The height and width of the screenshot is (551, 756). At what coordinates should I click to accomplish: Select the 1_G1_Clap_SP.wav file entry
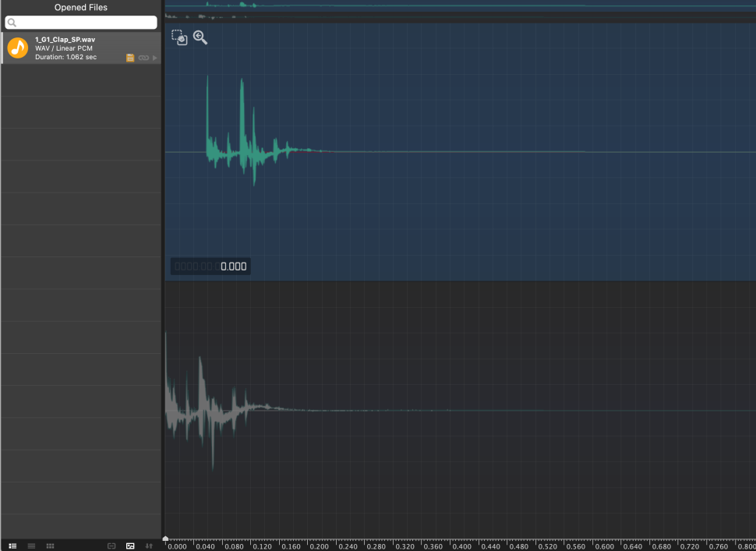pos(78,48)
